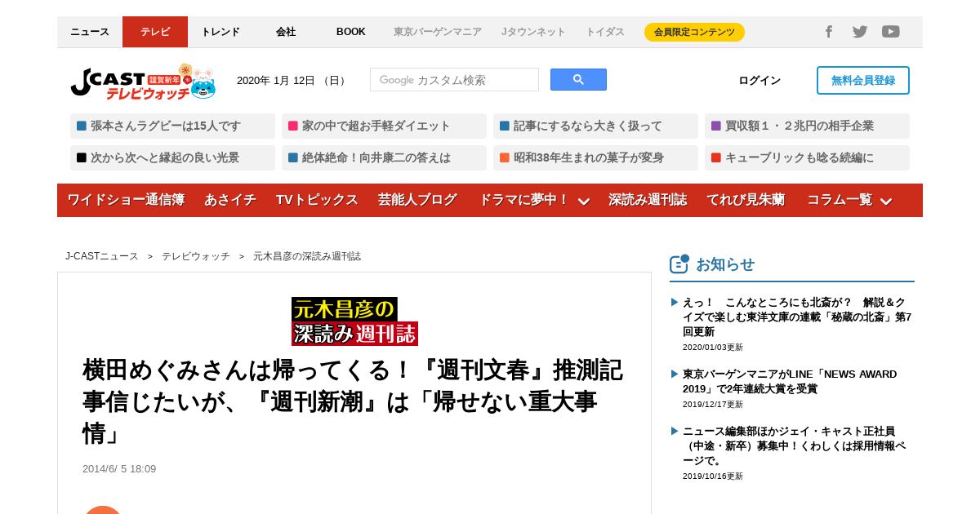The width and height of the screenshot is (980, 514).
Task: Select the トレンド top tab
Action: point(220,32)
